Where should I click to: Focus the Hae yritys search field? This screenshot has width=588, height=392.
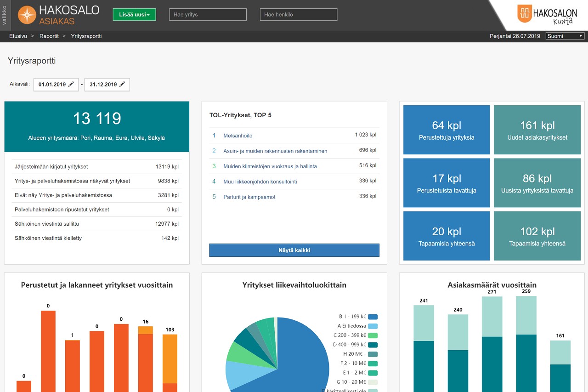(208, 15)
